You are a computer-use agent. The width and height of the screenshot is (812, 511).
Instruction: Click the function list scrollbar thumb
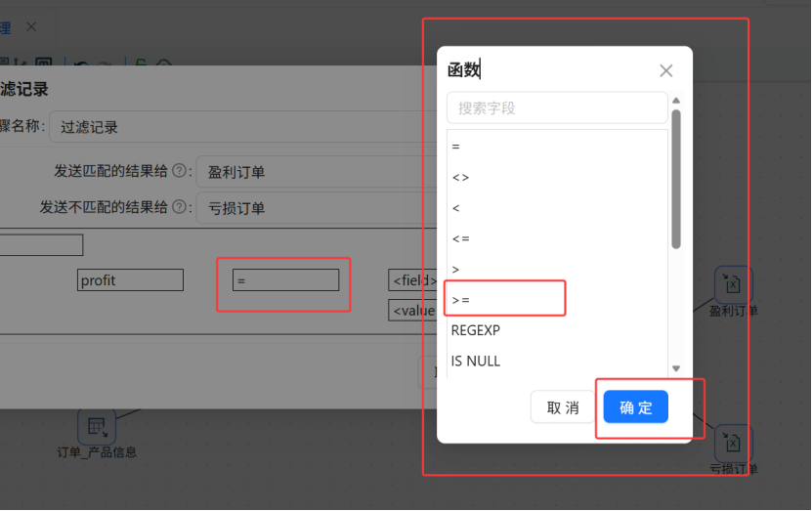click(x=676, y=179)
